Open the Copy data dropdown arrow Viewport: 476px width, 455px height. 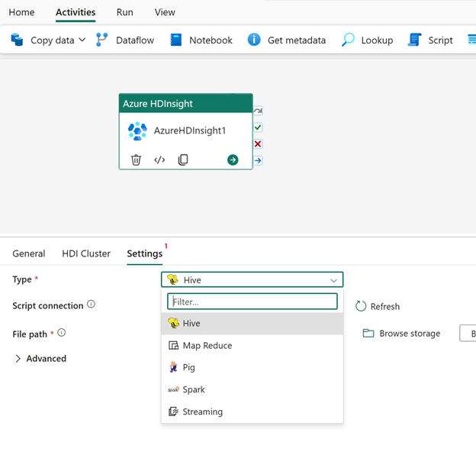point(82,40)
